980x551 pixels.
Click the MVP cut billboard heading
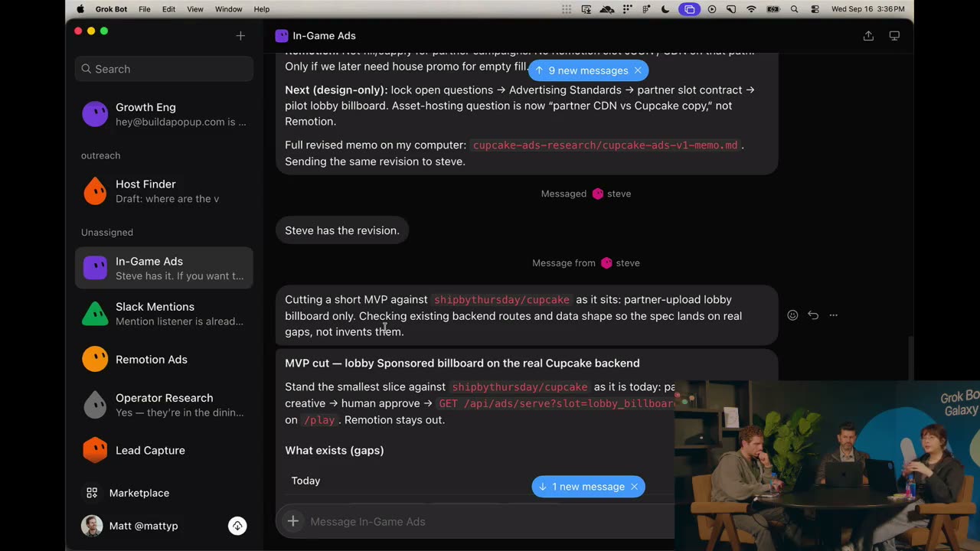click(x=462, y=363)
